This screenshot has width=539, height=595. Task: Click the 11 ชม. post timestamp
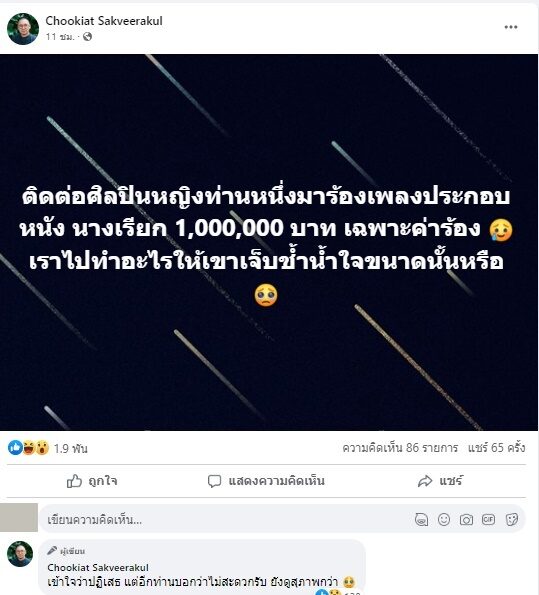[60, 37]
